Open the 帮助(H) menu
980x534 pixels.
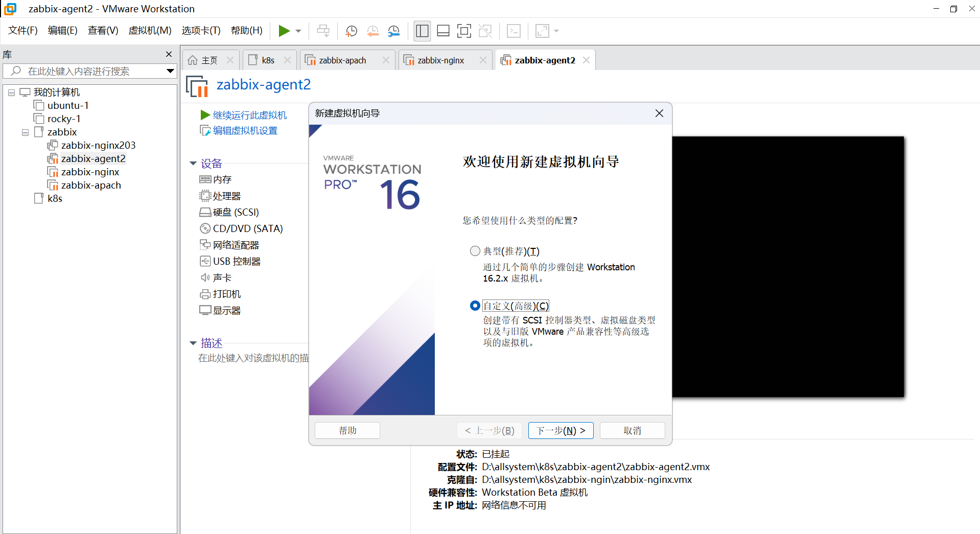[246, 31]
